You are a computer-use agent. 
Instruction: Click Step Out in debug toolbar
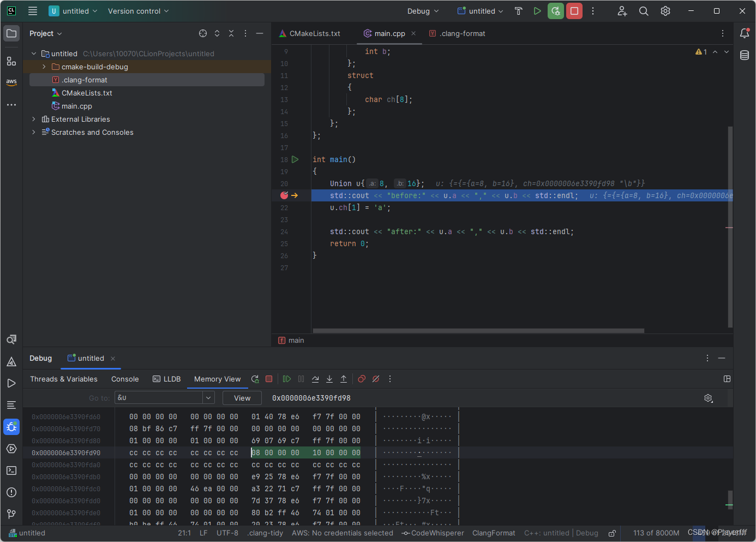click(x=344, y=379)
